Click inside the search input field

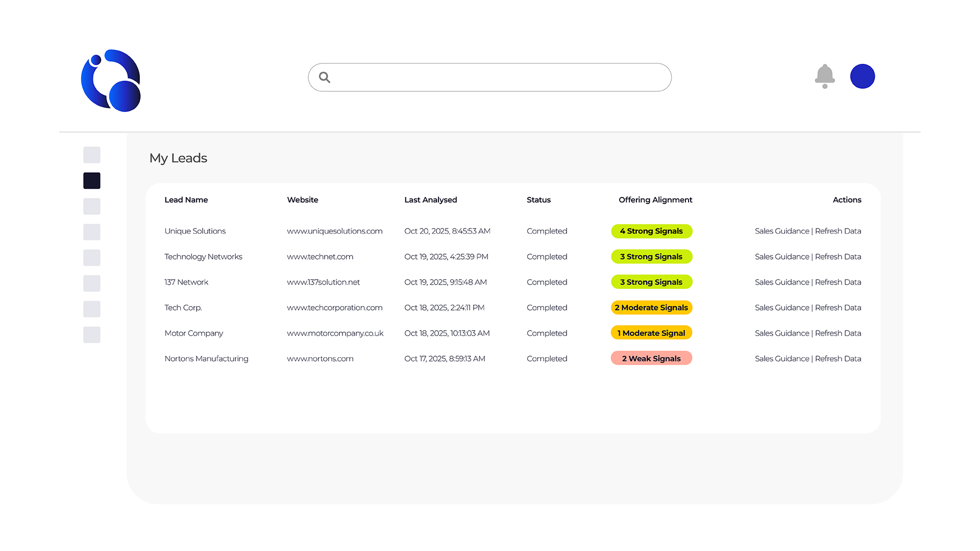(500, 78)
